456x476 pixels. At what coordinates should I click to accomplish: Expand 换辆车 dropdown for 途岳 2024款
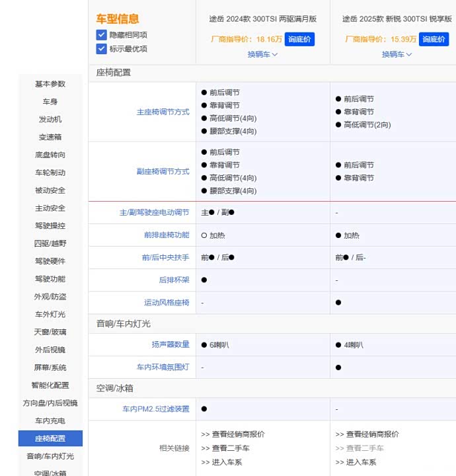click(262, 54)
